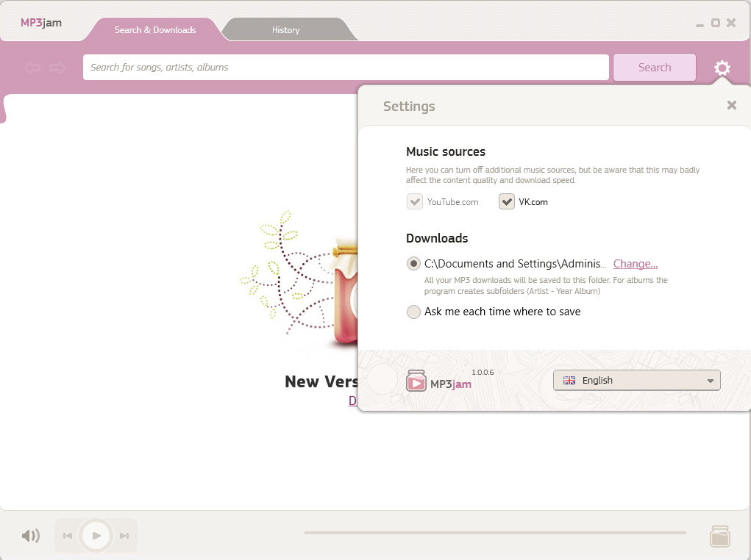Close the MP3jam window
This screenshot has width=751, height=560.
pos(731,23)
